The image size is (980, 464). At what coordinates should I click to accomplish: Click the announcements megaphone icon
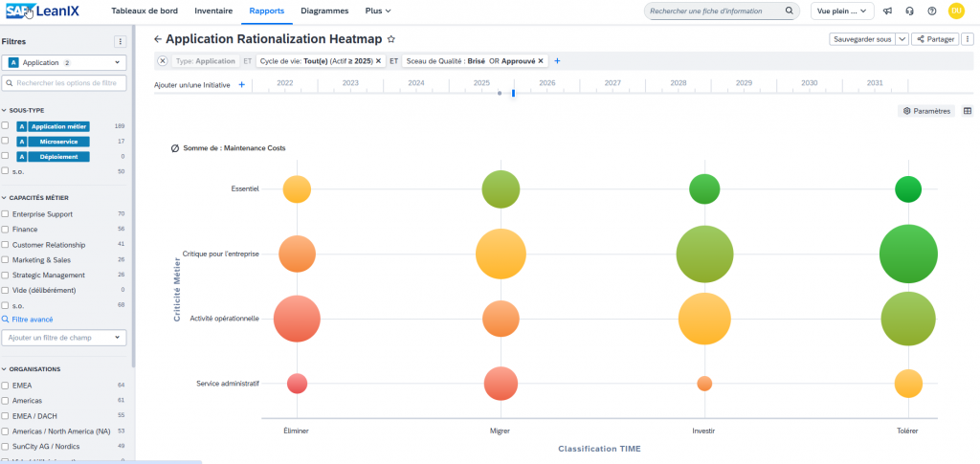[887, 11]
